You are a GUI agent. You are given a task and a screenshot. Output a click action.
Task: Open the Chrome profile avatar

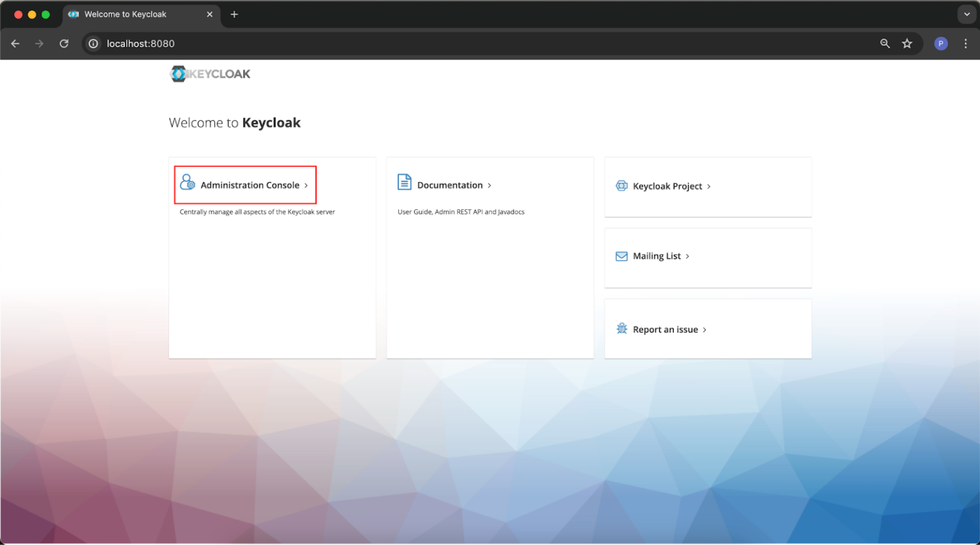pos(940,43)
